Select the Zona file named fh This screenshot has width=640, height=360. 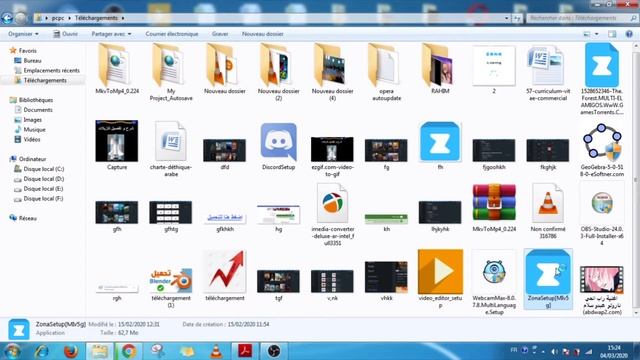pos(440,142)
